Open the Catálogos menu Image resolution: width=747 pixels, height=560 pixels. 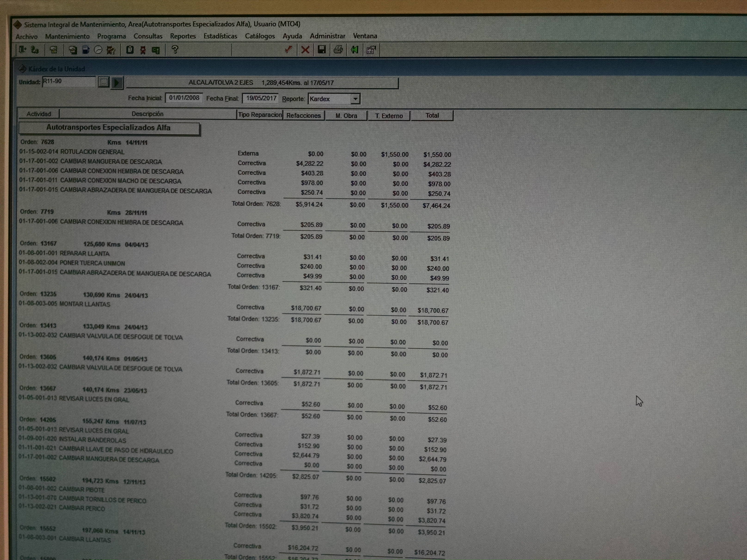tap(260, 36)
